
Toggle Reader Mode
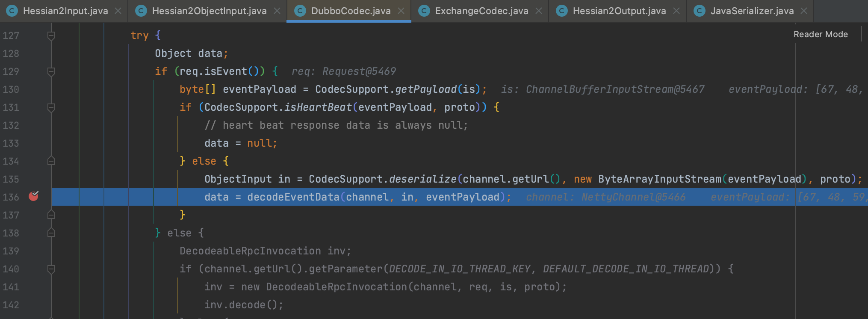coord(821,34)
